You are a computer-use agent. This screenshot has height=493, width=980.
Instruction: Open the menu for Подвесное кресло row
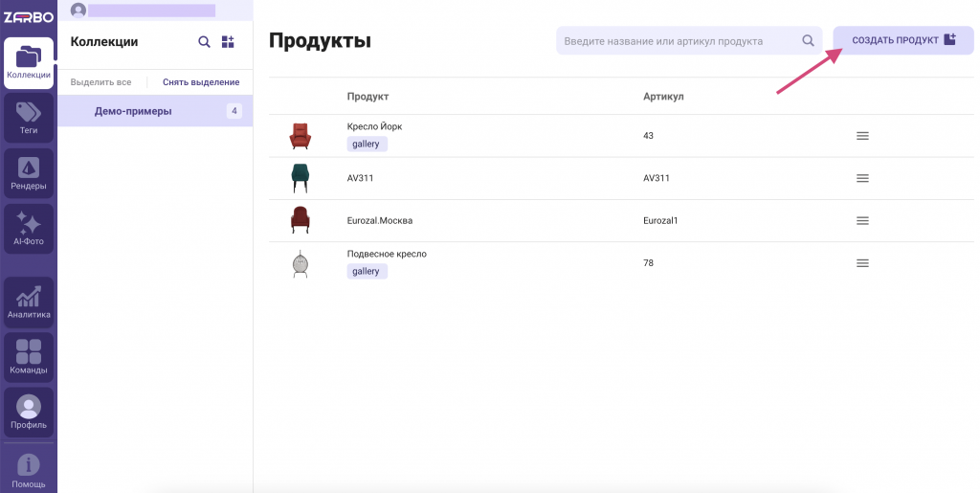[862, 262]
